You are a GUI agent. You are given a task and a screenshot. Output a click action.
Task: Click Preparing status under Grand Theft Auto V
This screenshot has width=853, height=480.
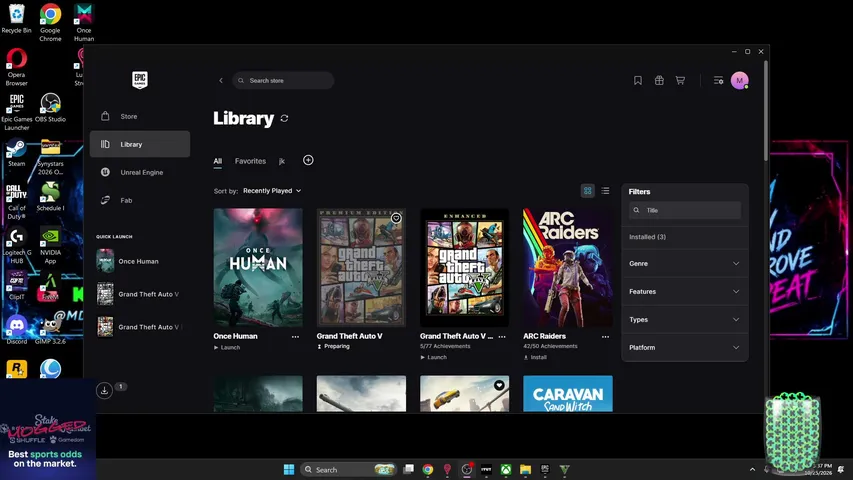coord(333,347)
